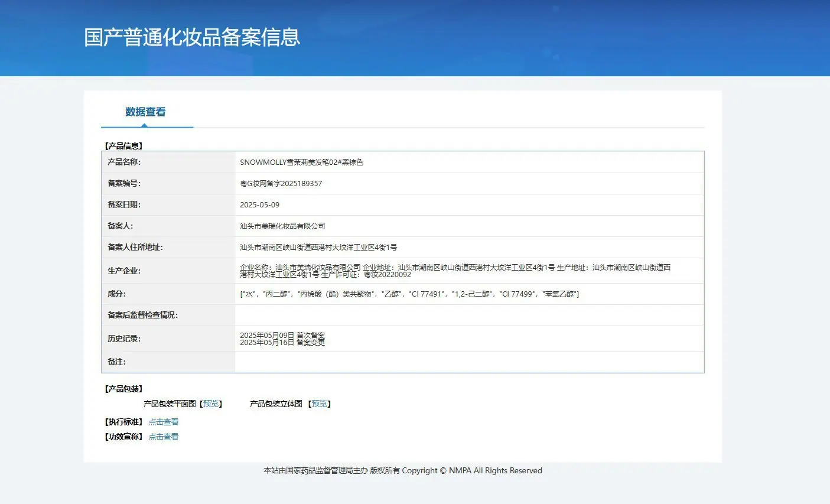
Task: Click the 产品包装立体图 label text
Action: pos(276,404)
